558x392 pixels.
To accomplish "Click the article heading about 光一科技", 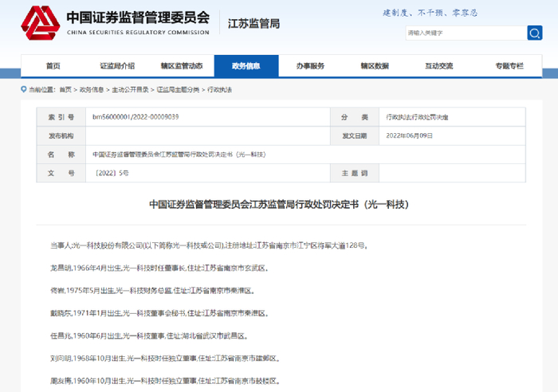I will (x=279, y=205).
